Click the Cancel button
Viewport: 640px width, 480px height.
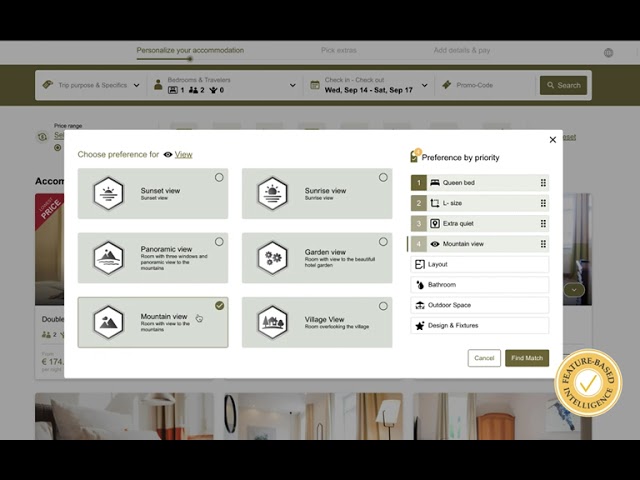[x=484, y=358]
